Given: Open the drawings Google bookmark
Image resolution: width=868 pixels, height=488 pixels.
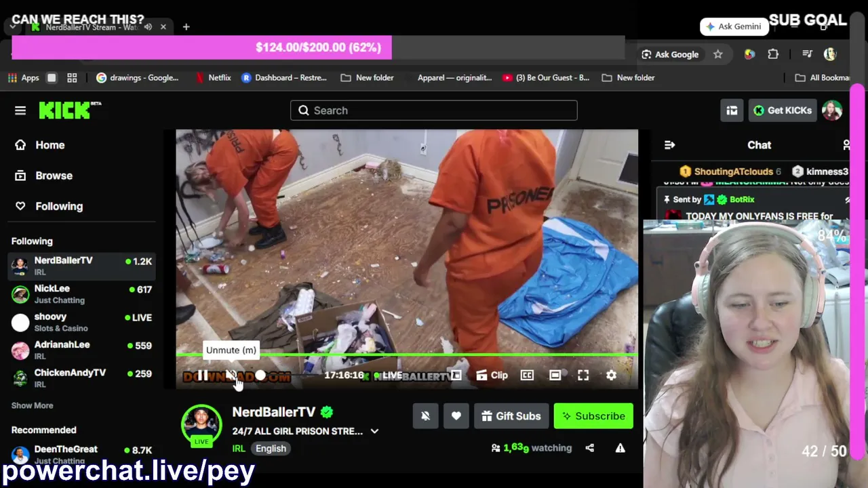Looking at the screenshot, I should (138, 78).
